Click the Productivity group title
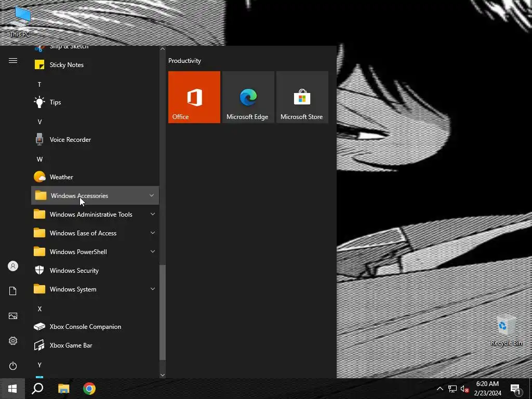The width and height of the screenshot is (532, 399). pyautogui.click(x=184, y=61)
